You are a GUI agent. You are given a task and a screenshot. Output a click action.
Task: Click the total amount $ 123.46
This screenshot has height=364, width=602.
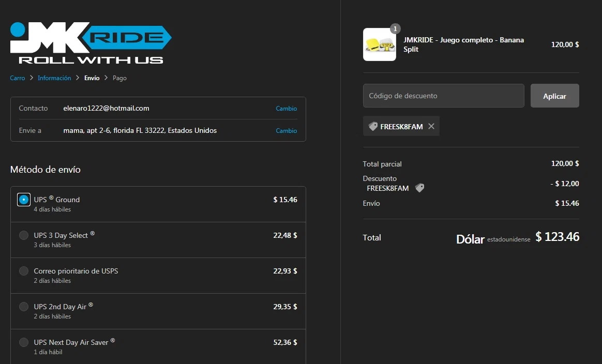click(558, 237)
